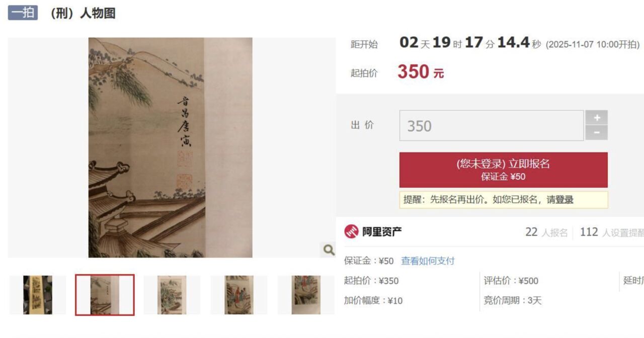The image size is (644, 338).
Task: Open 查看如何支付 payment help link
Action: [428, 261]
